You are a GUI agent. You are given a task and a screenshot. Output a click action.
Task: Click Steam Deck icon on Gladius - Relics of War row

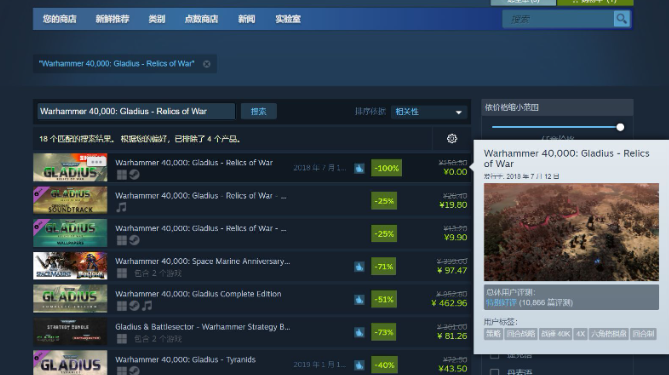[x=134, y=174]
